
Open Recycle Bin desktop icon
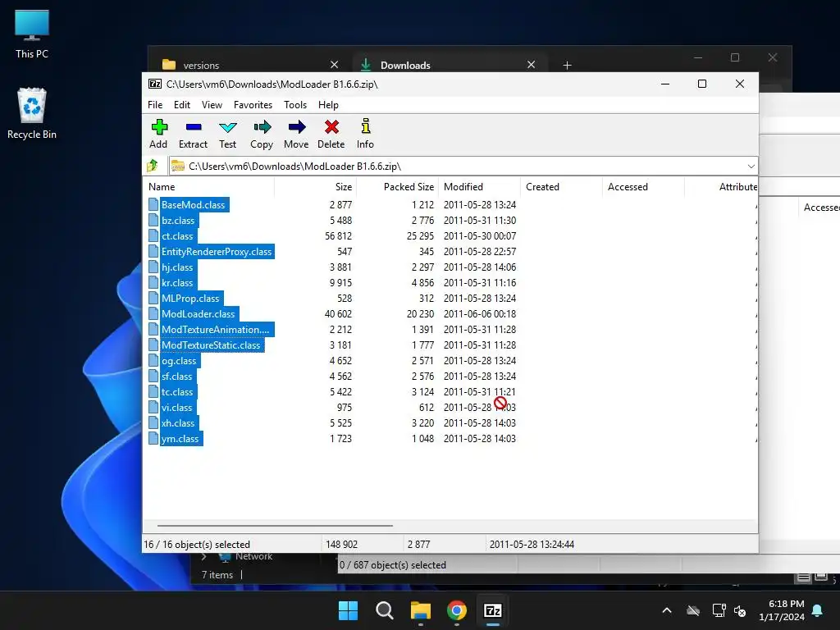(x=32, y=113)
